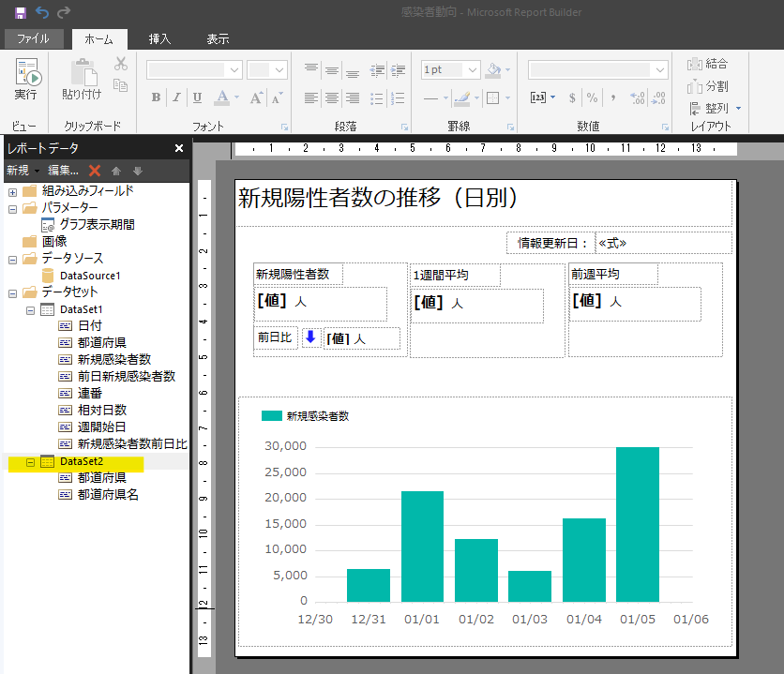This screenshot has width=784, height=674.
Task: Click the percent number format icon
Action: (x=592, y=97)
